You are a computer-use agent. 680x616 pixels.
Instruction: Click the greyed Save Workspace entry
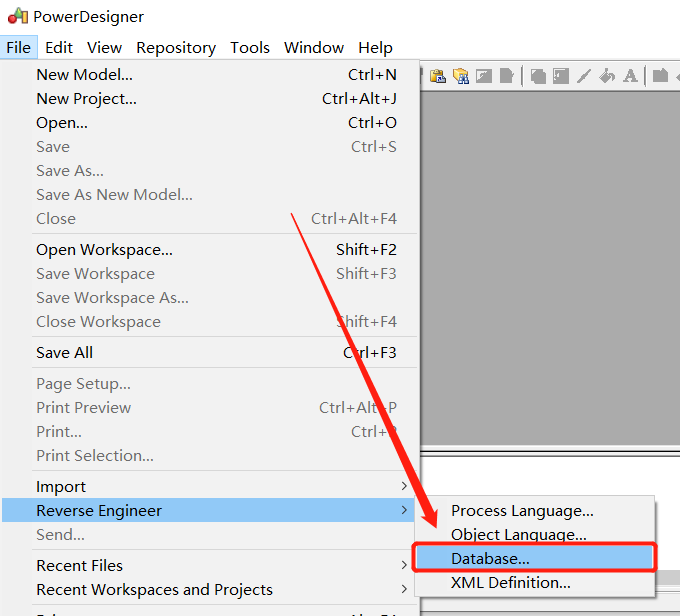(x=210, y=274)
